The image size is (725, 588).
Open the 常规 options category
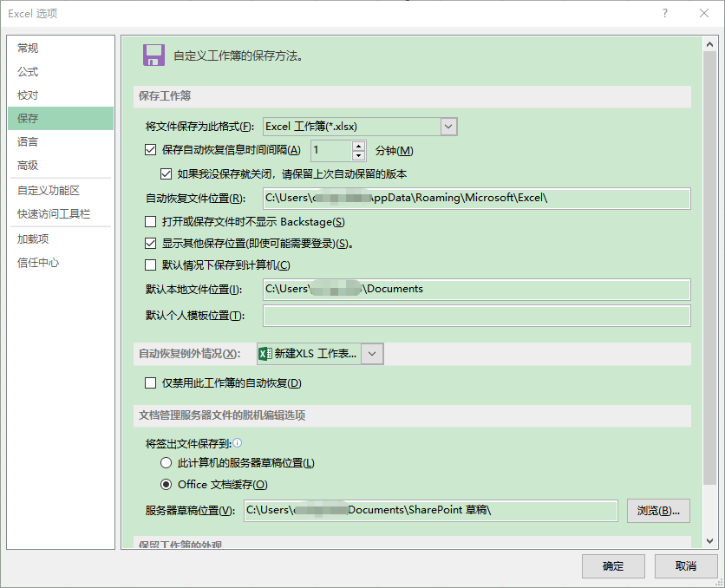click(61, 48)
